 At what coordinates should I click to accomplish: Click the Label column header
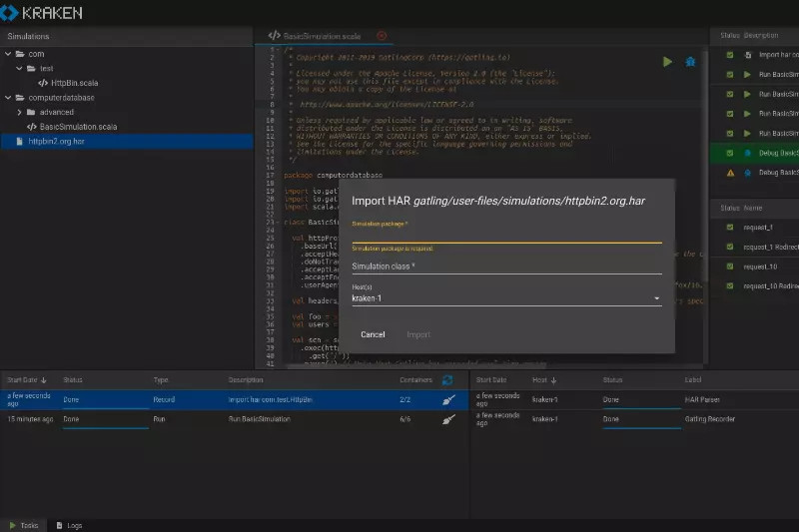point(692,379)
